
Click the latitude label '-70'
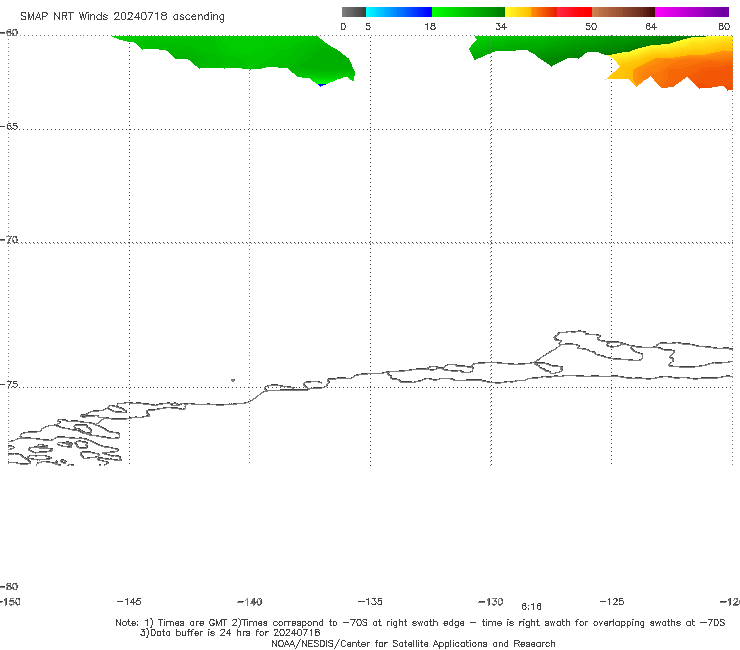[9, 240]
